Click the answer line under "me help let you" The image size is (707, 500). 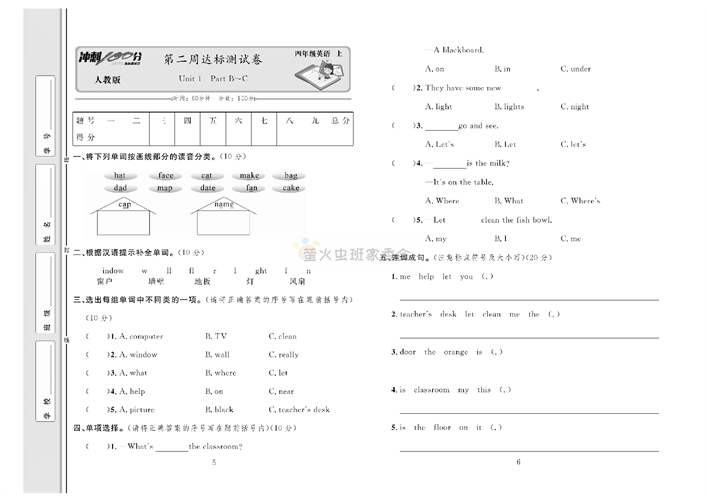point(529,299)
